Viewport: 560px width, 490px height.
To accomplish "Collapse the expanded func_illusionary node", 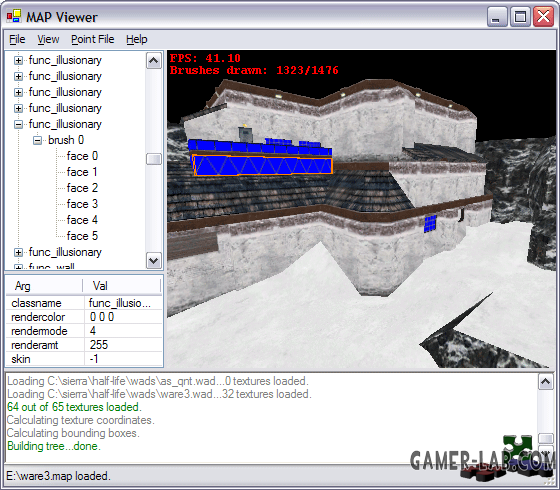I will coord(19,124).
